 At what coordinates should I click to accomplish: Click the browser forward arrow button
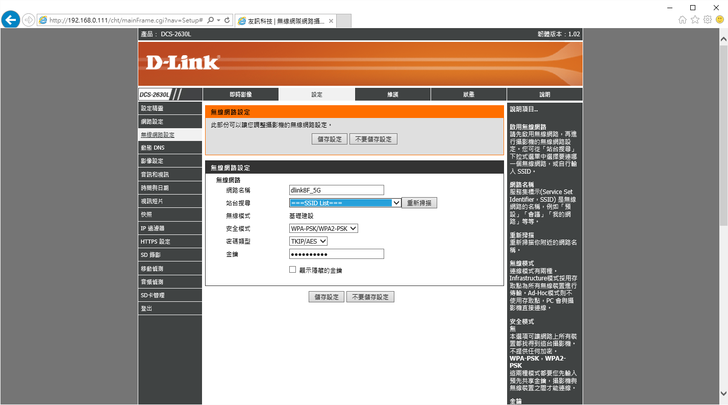[x=28, y=20]
